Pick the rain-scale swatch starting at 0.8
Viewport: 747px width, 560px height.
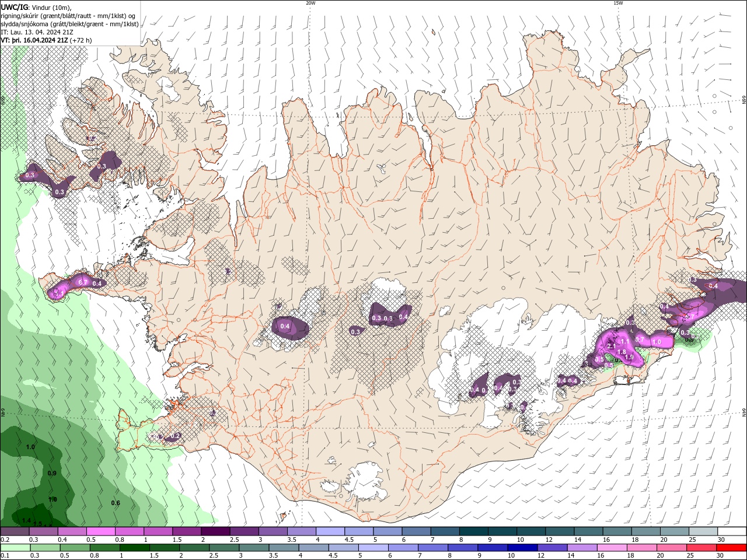coord(104,548)
